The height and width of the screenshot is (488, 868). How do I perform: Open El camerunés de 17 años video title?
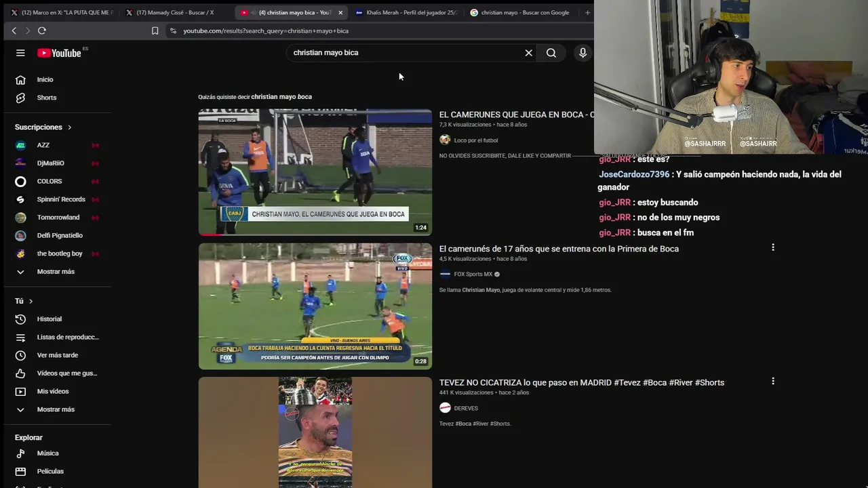tap(559, 249)
